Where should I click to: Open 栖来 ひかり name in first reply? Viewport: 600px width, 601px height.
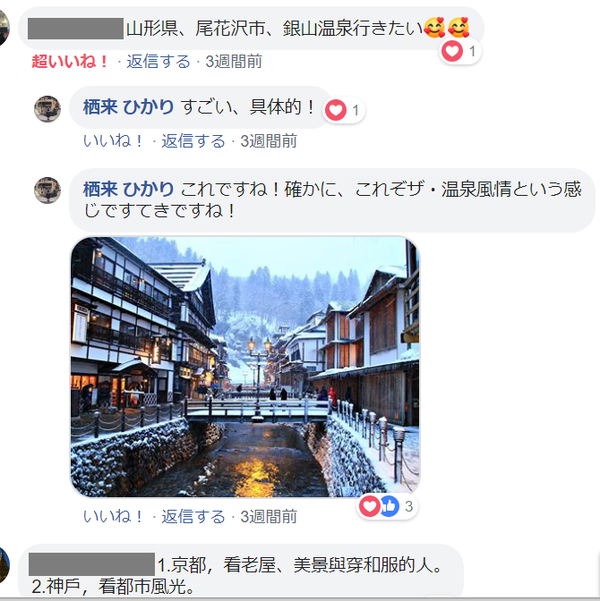128,107
